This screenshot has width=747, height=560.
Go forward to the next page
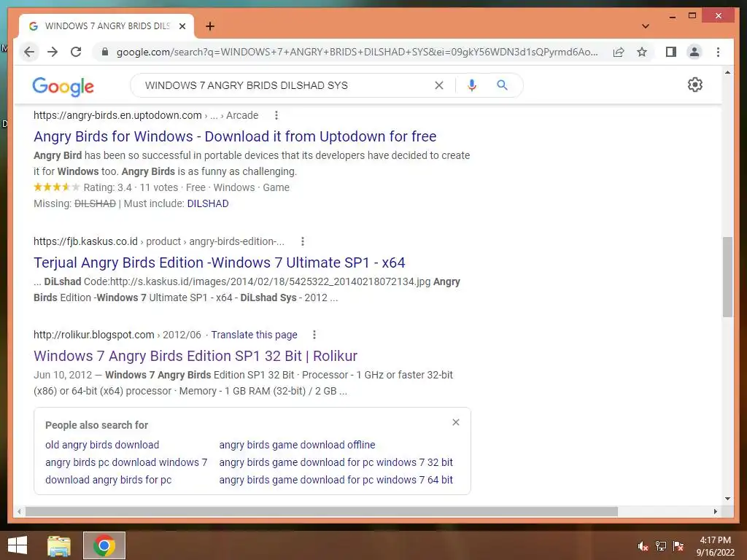[53, 52]
